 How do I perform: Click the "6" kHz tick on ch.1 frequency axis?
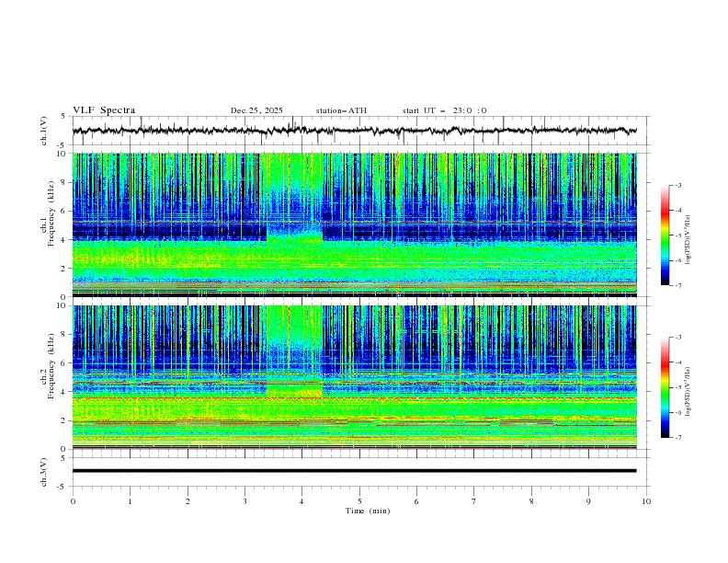pyautogui.click(x=64, y=211)
